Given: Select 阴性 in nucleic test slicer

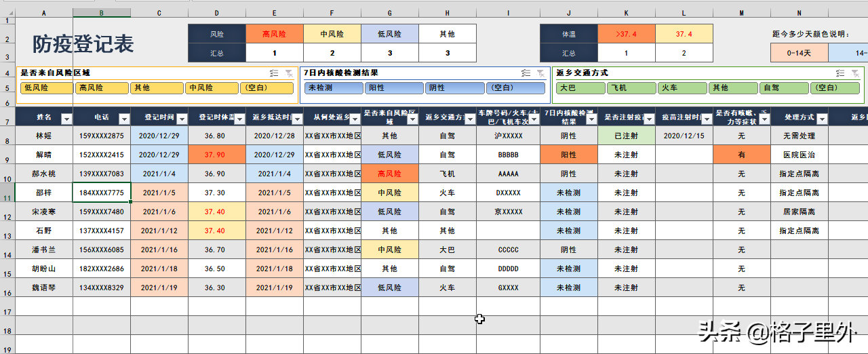Looking at the screenshot, I should [x=454, y=87].
